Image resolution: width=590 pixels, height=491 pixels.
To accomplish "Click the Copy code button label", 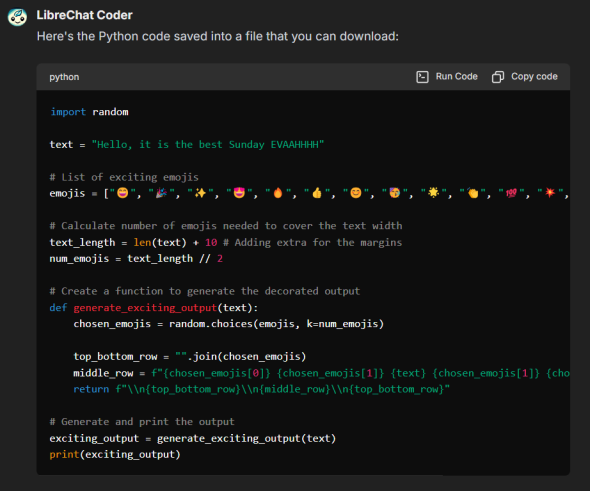I will coord(534,76).
